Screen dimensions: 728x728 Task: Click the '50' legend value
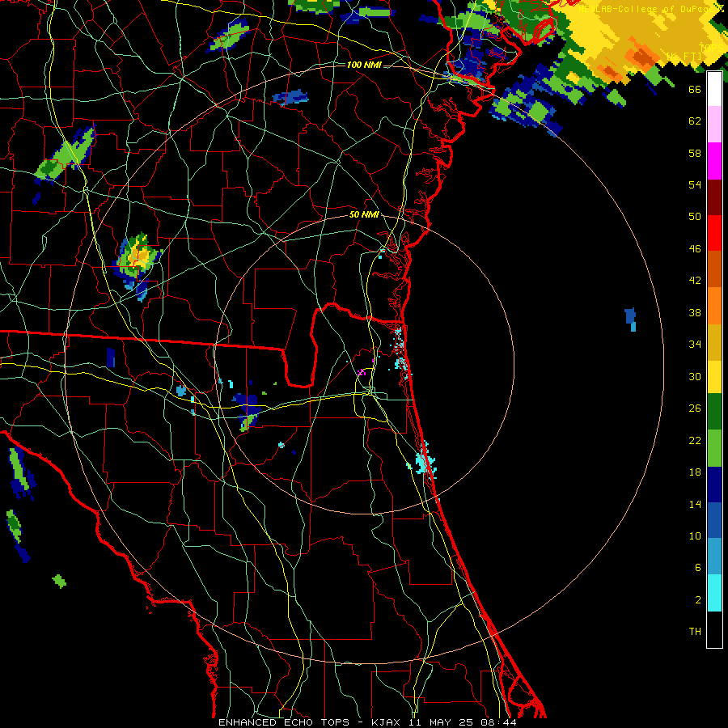click(695, 216)
